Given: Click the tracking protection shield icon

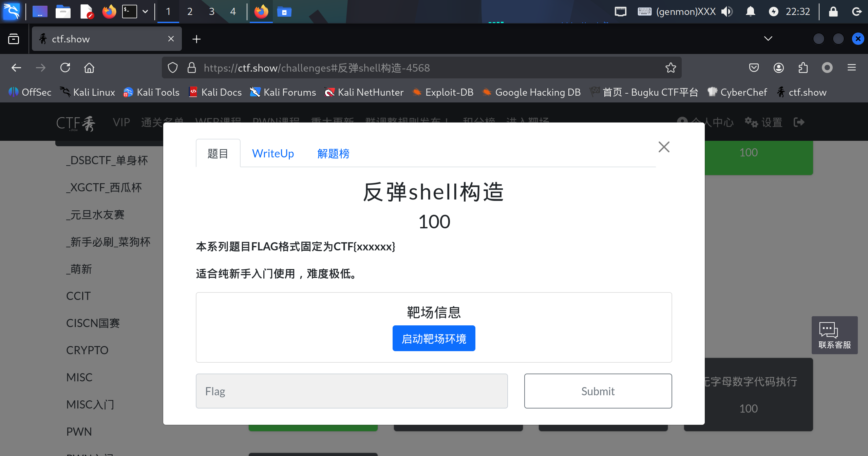Looking at the screenshot, I should tap(173, 68).
